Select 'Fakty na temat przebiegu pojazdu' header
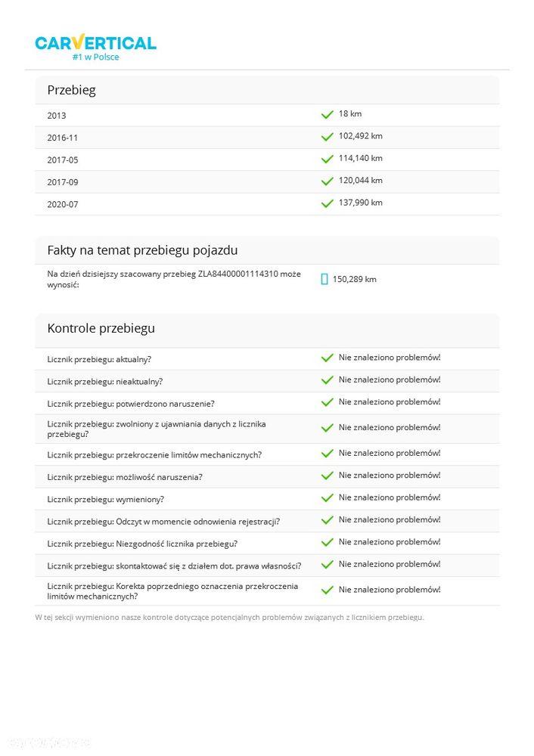This screenshot has height=756, width=534. [267, 250]
